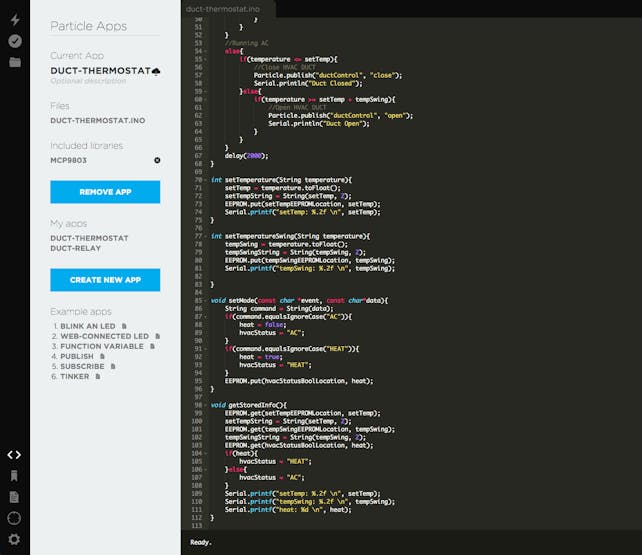Collapse setMode function fold at line 85
Image resolution: width=642 pixels, height=555 pixels.
coord(206,300)
